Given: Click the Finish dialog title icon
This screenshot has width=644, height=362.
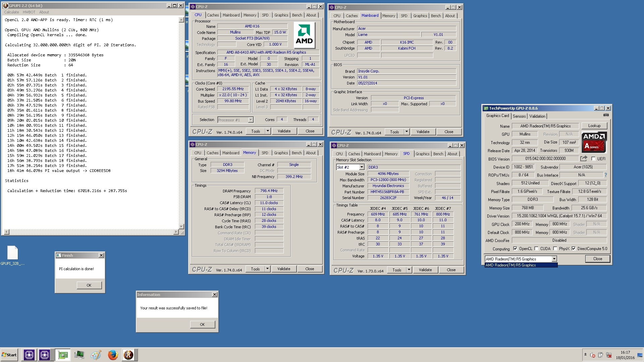Looking at the screenshot, I should (x=59, y=255).
